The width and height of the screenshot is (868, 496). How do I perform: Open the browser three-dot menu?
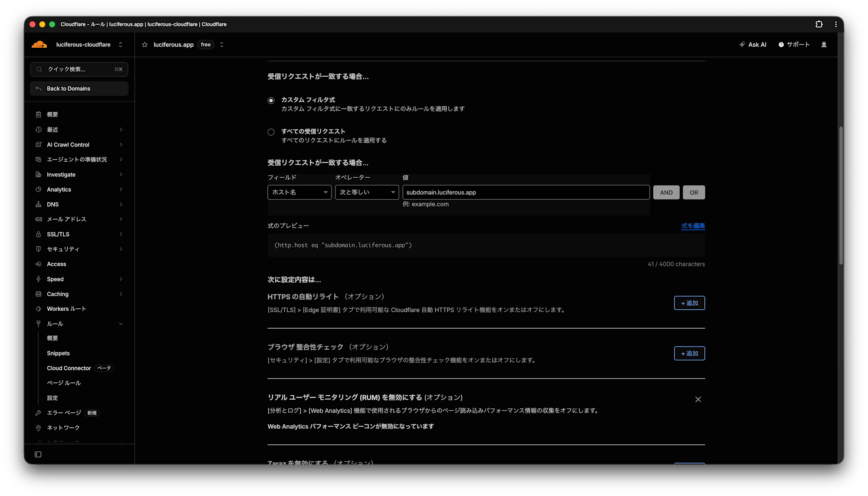[x=836, y=24]
